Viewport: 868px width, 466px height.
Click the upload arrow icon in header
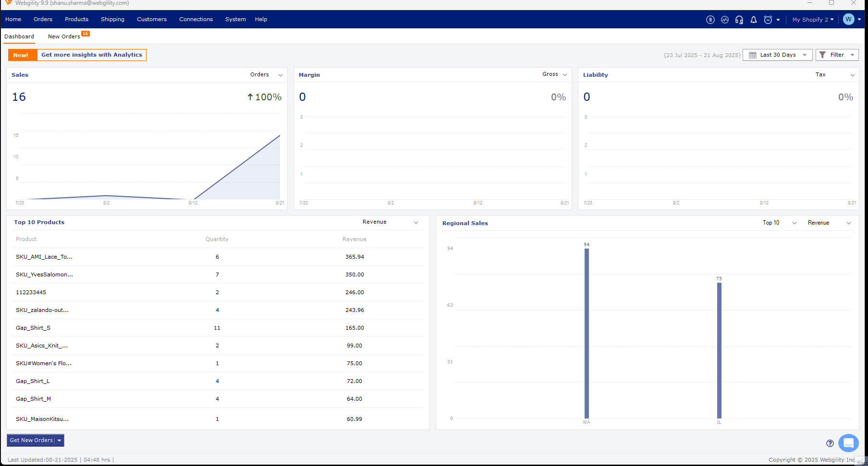[x=710, y=20]
